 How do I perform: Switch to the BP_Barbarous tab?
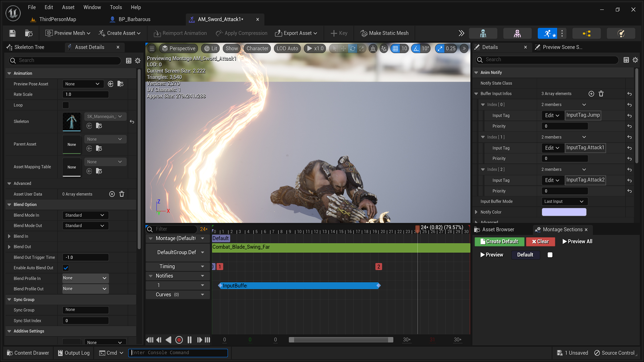[134, 19]
